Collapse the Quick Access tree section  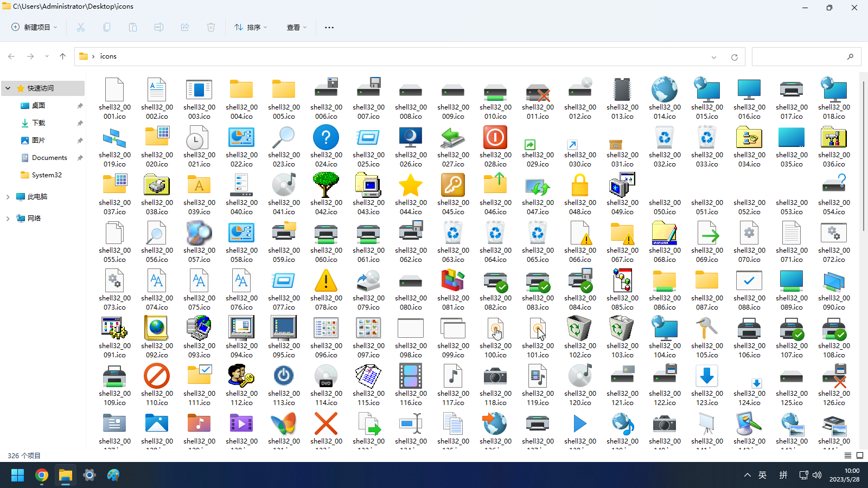point(8,88)
